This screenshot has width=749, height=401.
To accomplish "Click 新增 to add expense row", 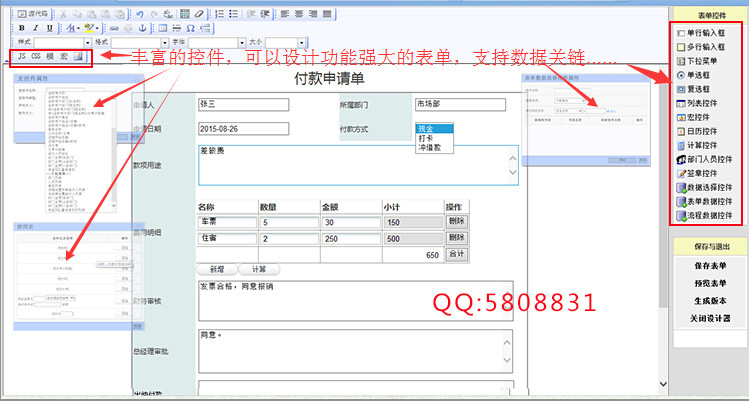I will 217,270.
